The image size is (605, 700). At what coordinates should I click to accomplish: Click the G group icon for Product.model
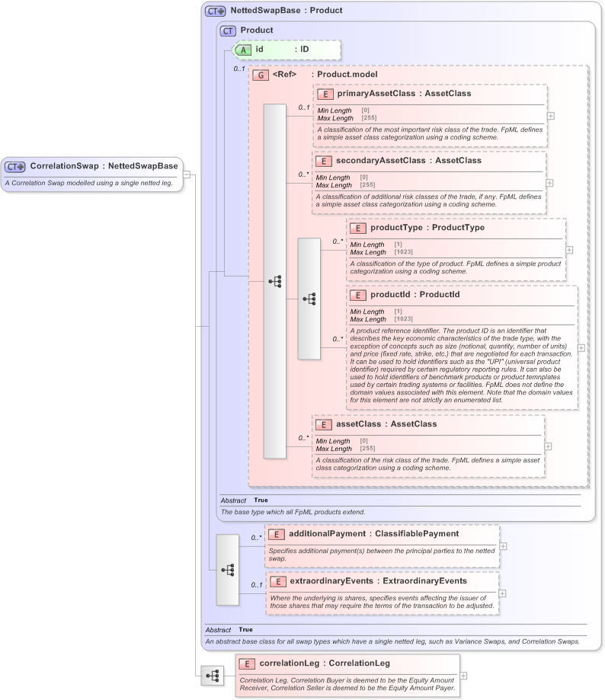[261, 75]
